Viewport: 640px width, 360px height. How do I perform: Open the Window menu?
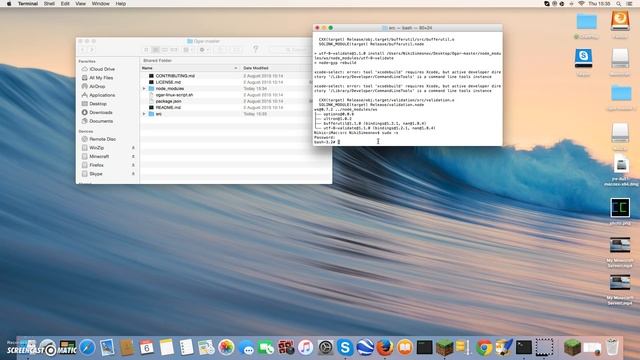(x=100, y=4)
